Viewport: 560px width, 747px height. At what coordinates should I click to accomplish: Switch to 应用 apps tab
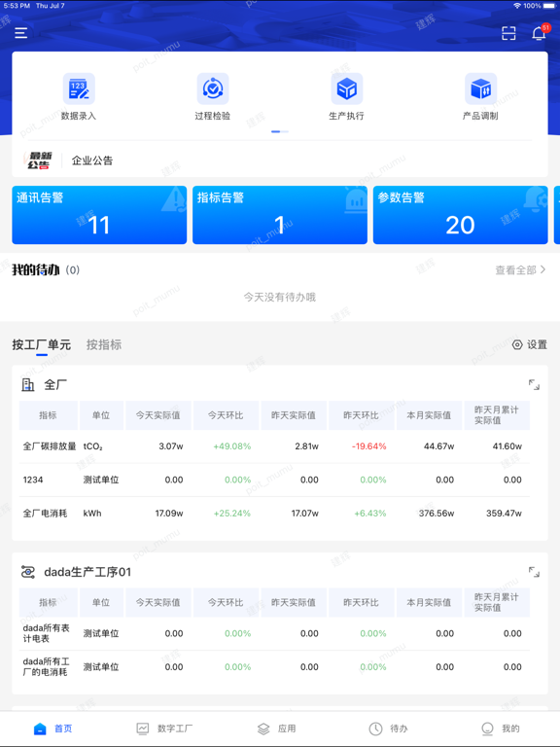point(277,729)
